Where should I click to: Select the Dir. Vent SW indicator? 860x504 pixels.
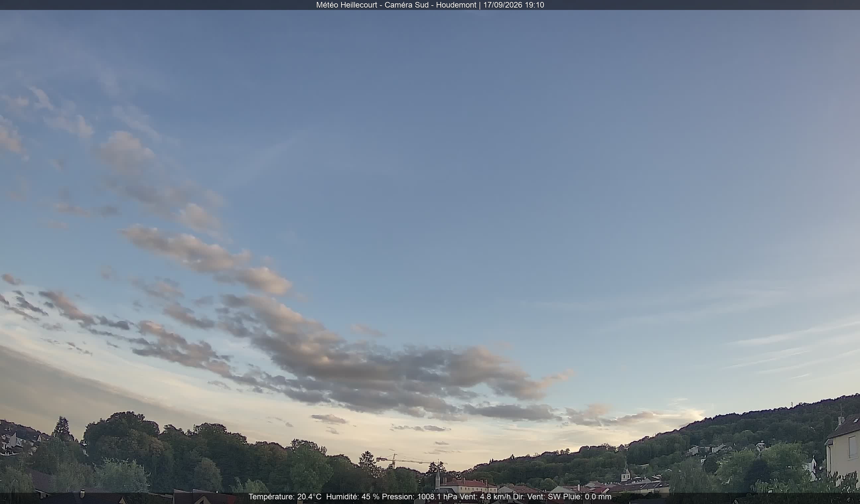click(x=537, y=496)
